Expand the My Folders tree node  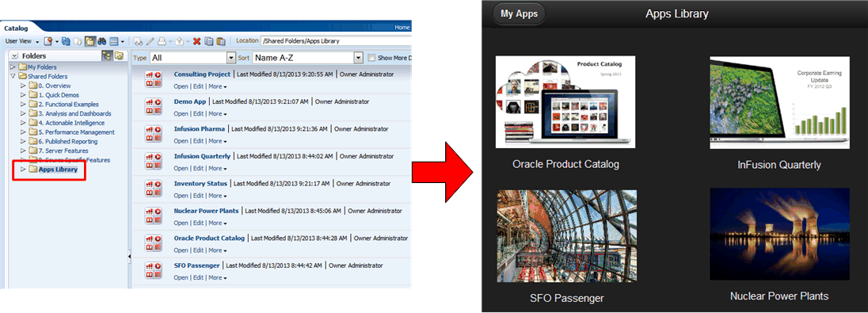coord(13,67)
